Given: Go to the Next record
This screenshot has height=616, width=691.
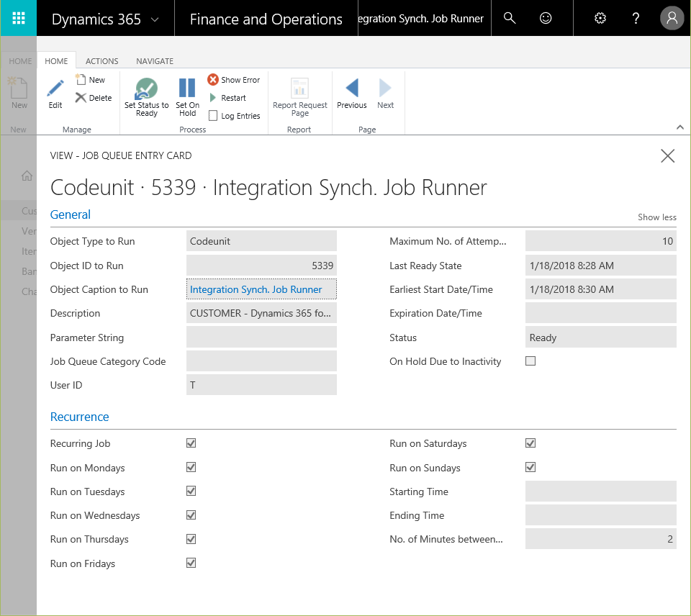Looking at the screenshot, I should point(386,94).
